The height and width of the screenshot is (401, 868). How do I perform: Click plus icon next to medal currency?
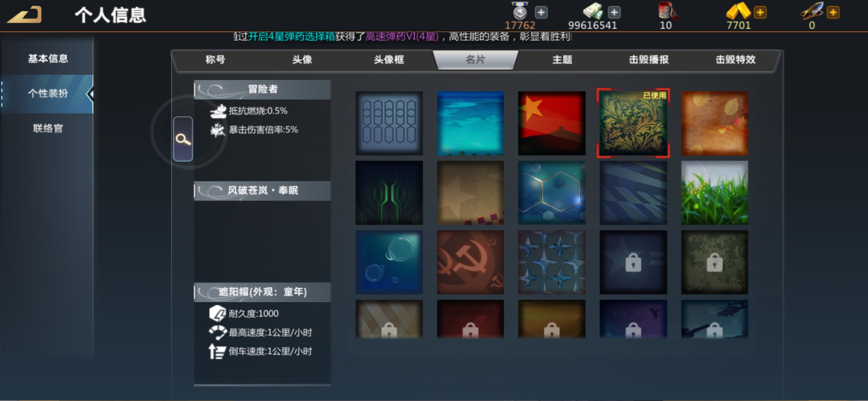tap(541, 12)
